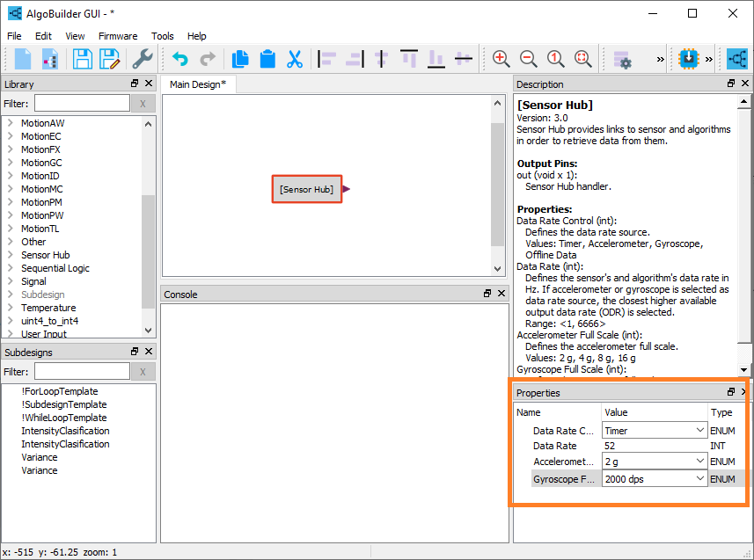Clear the Subdesigns filter with the X button
Screen dimensions: 754x560
(143, 372)
